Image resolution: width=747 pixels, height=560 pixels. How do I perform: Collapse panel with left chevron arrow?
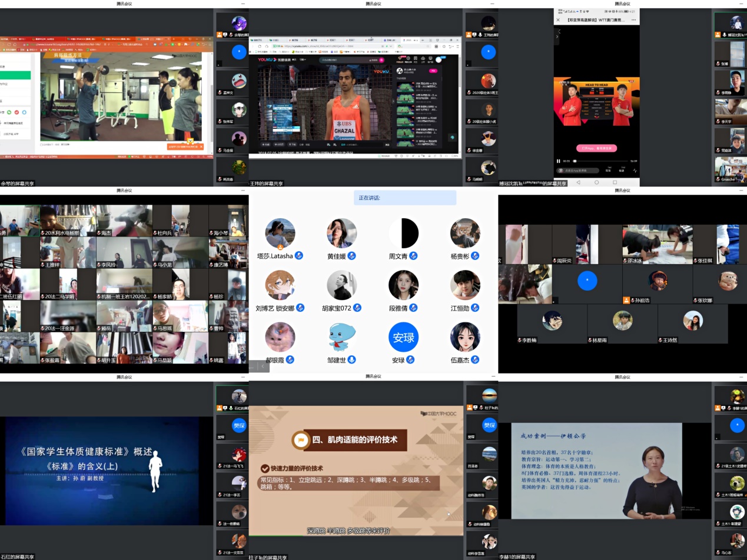coord(263,366)
